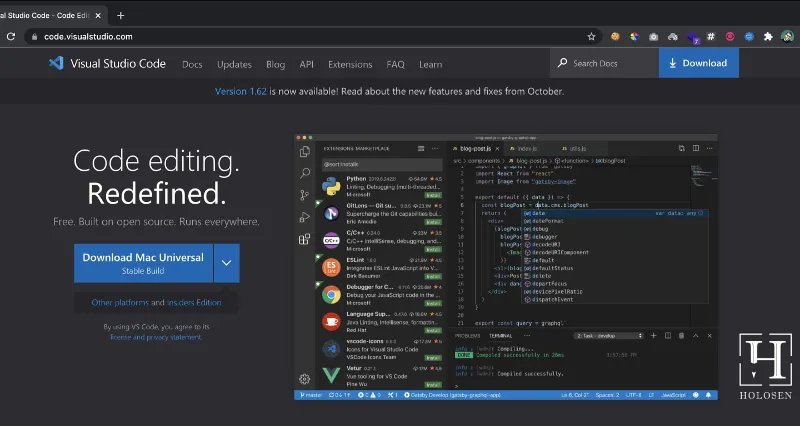Open the terminal task selector dropdown
The image size is (800, 426).
[609, 336]
